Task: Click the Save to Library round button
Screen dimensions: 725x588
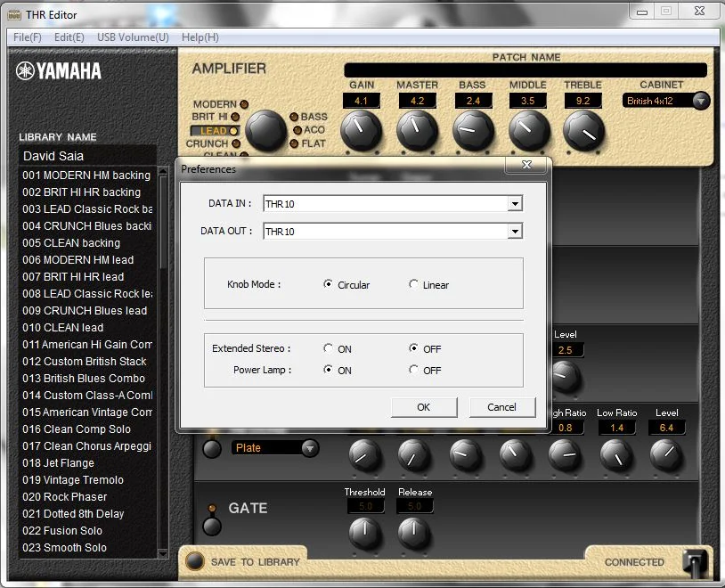Action: pos(194,561)
